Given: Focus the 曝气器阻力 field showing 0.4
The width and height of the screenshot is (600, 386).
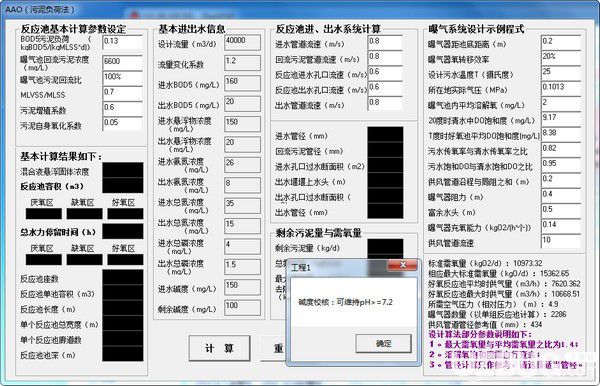Looking at the screenshot, I should (x=561, y=195).
